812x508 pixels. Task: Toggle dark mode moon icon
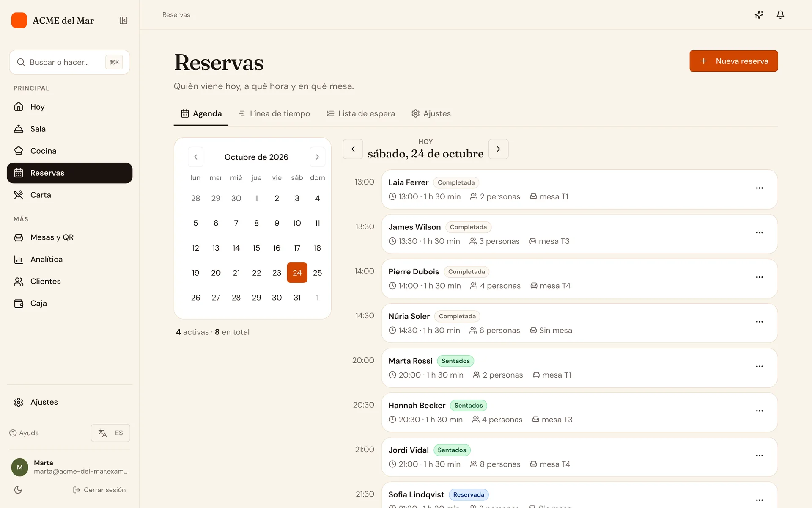(x=18, y=490)
